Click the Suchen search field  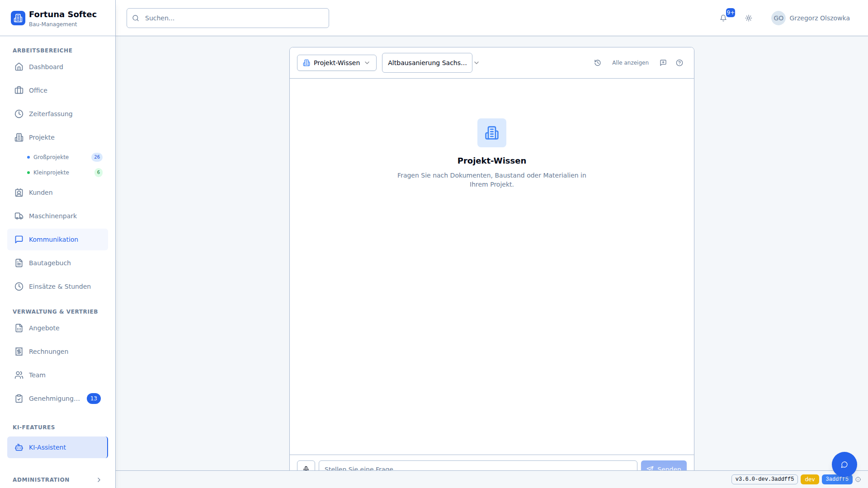tap(228, 18)
